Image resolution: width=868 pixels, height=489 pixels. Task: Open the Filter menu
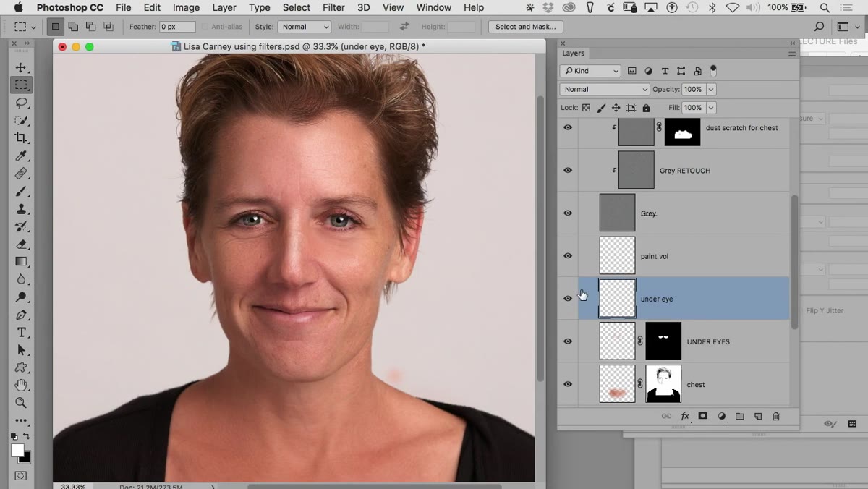point(333,7)
